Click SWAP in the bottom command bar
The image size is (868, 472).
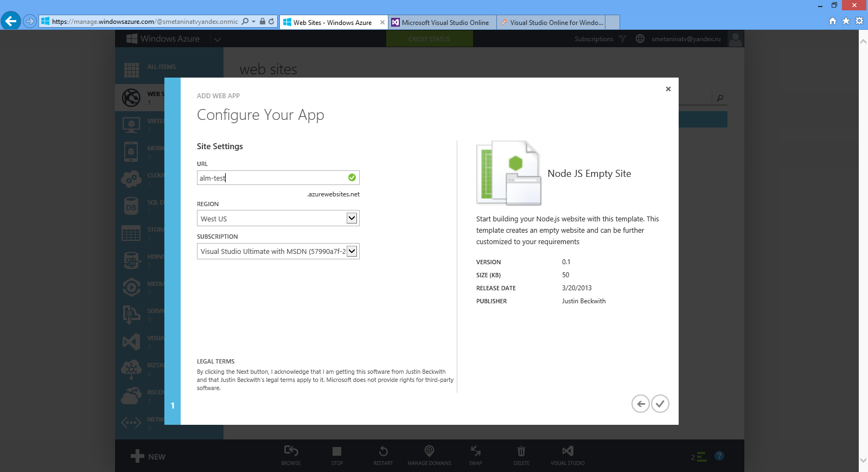(475, 455)
